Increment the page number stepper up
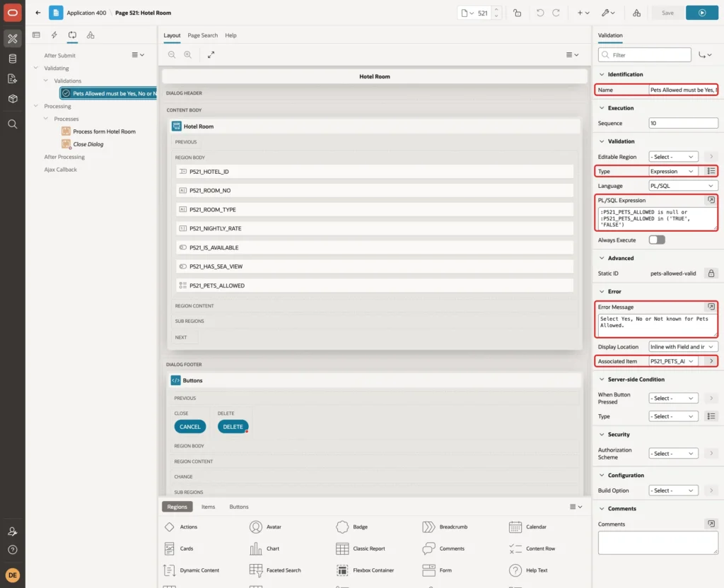This screenshot has height=588, width=724. click(x=496, y=10)
